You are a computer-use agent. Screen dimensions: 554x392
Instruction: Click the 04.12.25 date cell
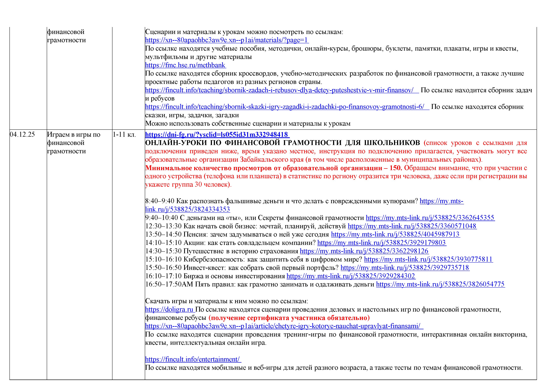point(22,134)
